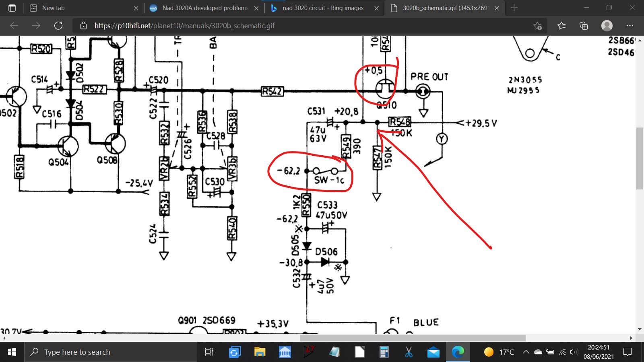Refresh the current page
644x362 pixels.
pyautogui.click(x=58, y=26)
